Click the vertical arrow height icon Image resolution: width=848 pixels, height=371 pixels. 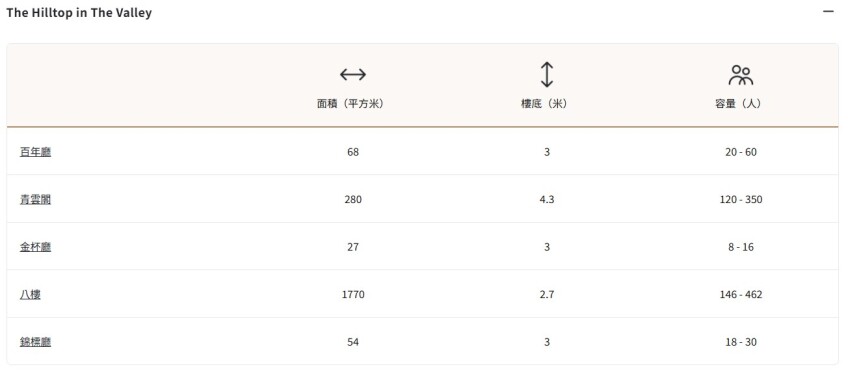(547, 75)
